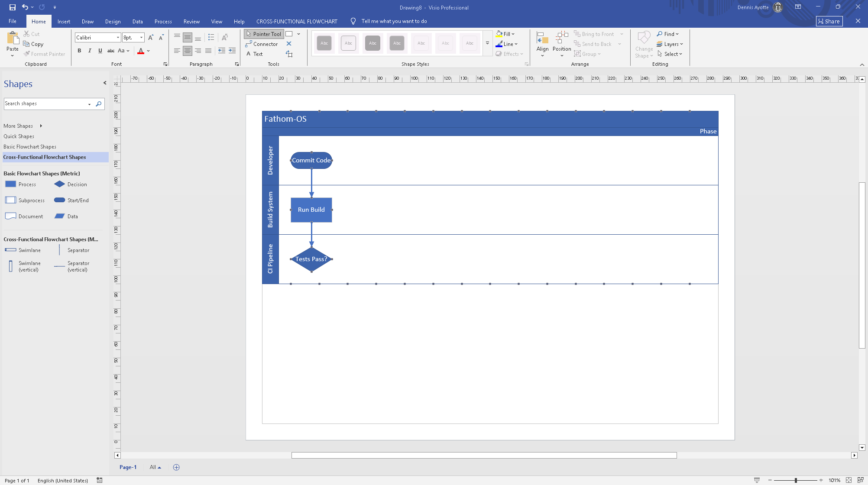Toggle the Pointer Tool
Viewport: 868px width, 485px height.
(x=264, y=34)
